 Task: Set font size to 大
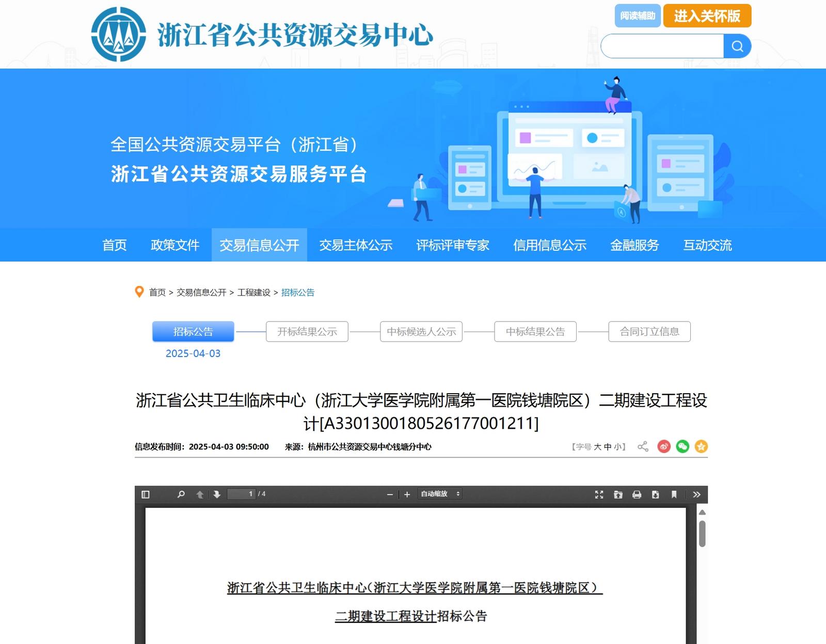(597, 447)
